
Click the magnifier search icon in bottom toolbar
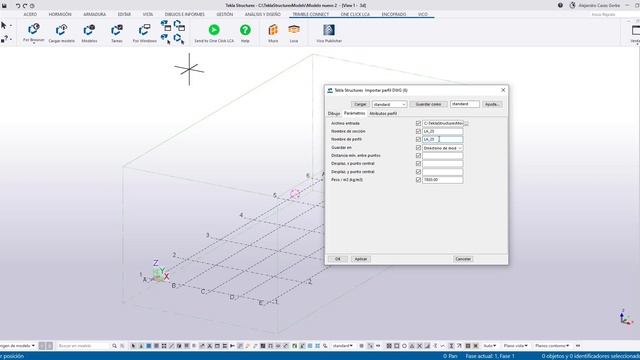tap(114, 346)
